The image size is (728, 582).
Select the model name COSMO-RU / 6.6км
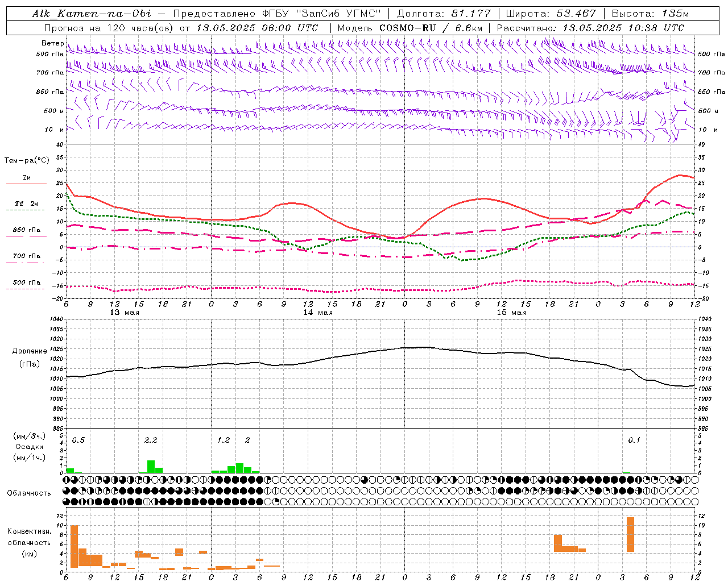(431, 27)
